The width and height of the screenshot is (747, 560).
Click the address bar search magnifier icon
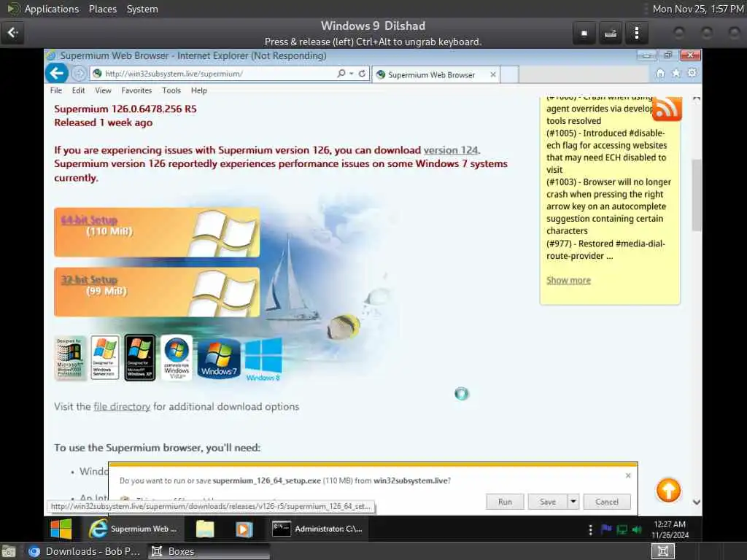click(x=341, y=74)
